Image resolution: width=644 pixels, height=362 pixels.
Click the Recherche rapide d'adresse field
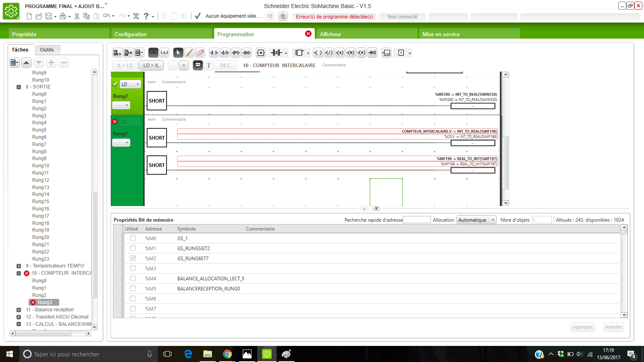pos(417,220)
